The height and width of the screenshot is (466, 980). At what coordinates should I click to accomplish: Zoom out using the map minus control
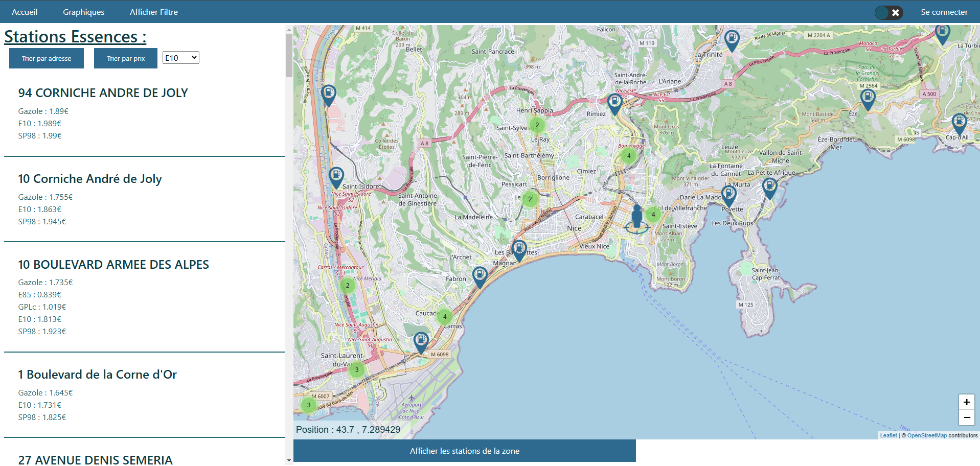(x=966, y=418)
